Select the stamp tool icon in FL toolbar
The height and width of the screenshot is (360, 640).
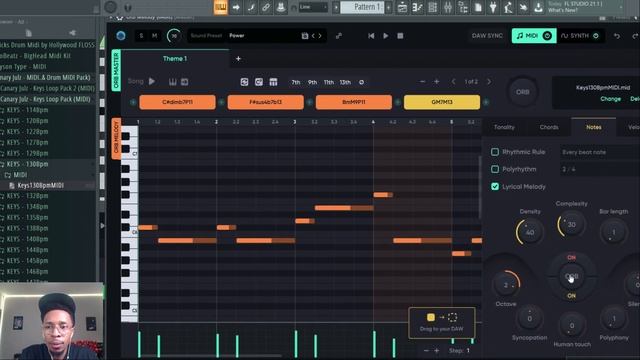click(x=281, y=7)
